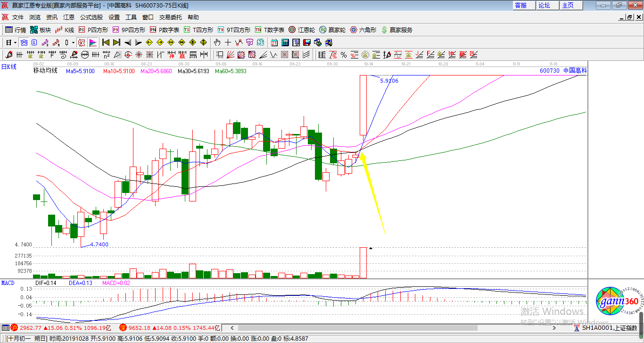Image resolution: width=644 pixels, height=343 pixels.
Task: Open 赢家服务 with dollar icon
Action: coord(396,30)
